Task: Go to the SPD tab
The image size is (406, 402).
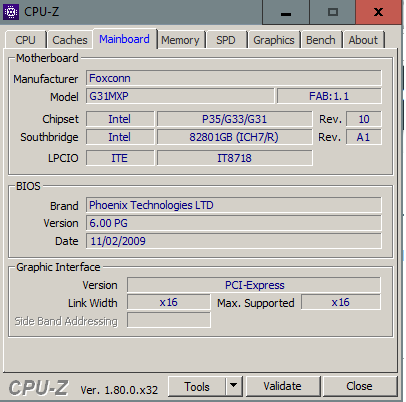Action: pyautogui.click(x=226, y=40)
